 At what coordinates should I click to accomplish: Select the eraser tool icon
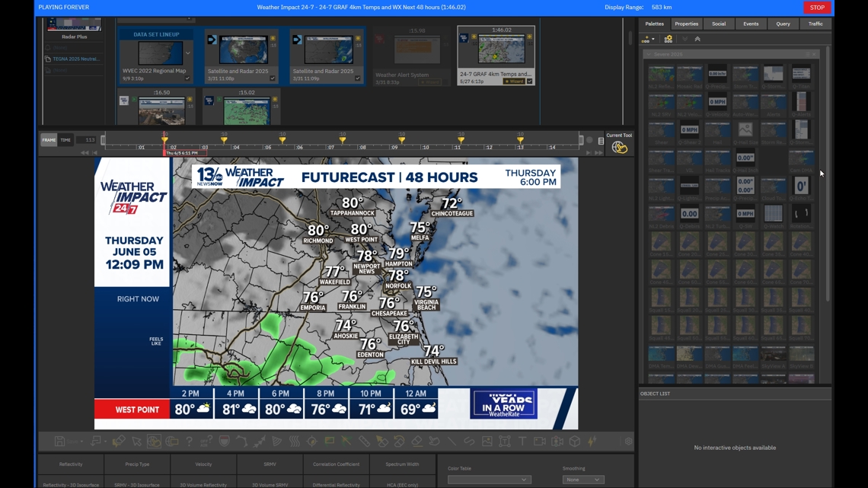tap(416, 442)
